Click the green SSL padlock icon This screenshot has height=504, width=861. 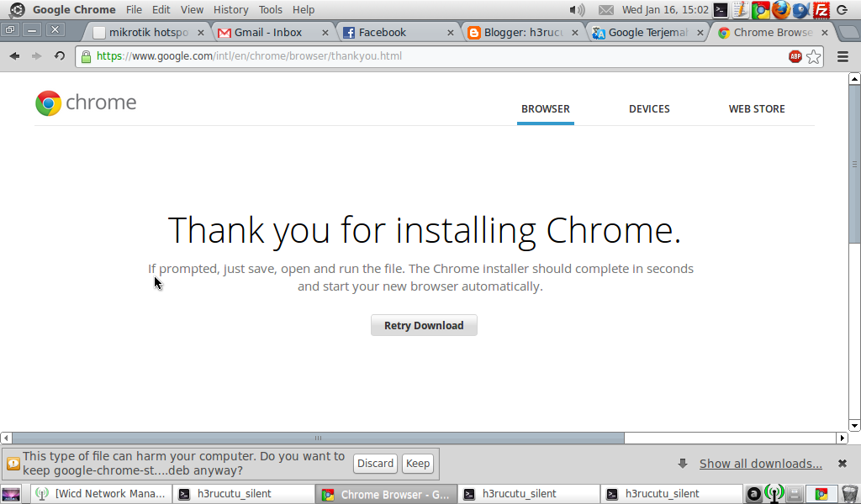tap(87, 56)
